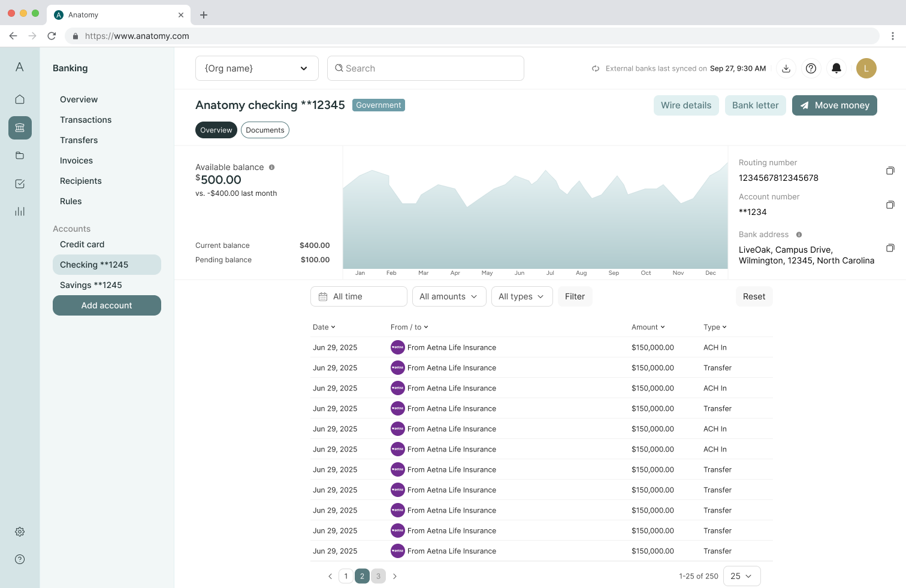The height and width of the screenshot is (588, 906).
Task: Go back in browser
Action: pos(13,36)
